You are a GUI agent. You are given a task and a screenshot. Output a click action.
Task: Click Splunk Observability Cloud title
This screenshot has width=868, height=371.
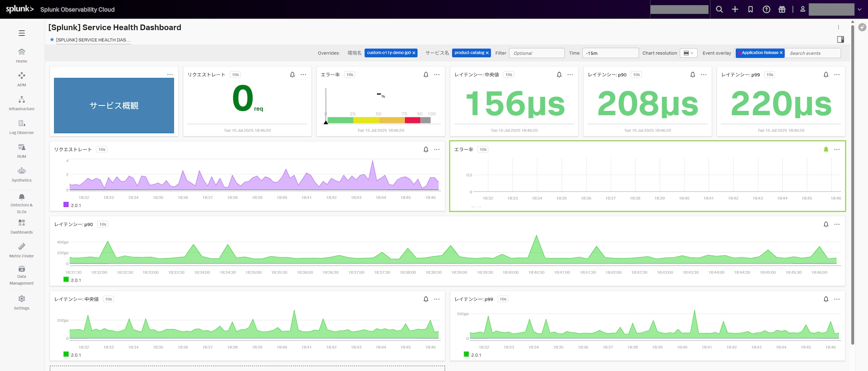tap(78, 9)
